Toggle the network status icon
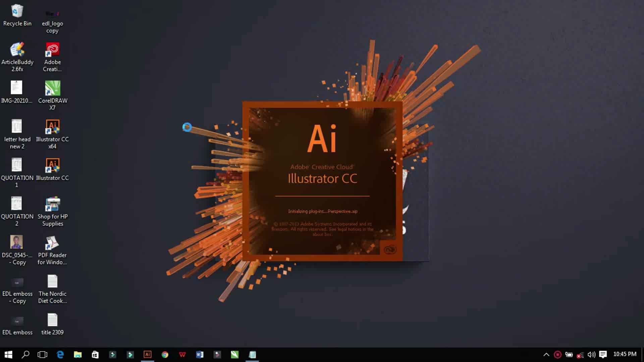 click(x=580, y=355)
